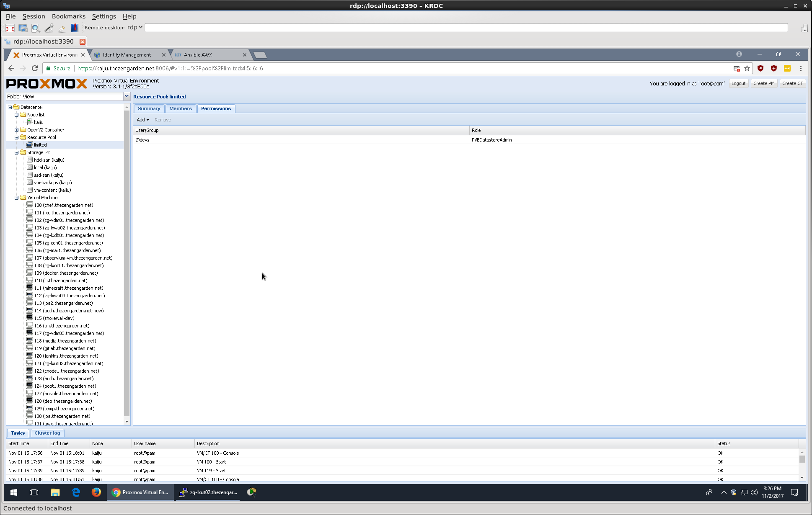
Task: Expand the OpenVZ Container folder
Action: pyautogui.click(x=17, y=130)
